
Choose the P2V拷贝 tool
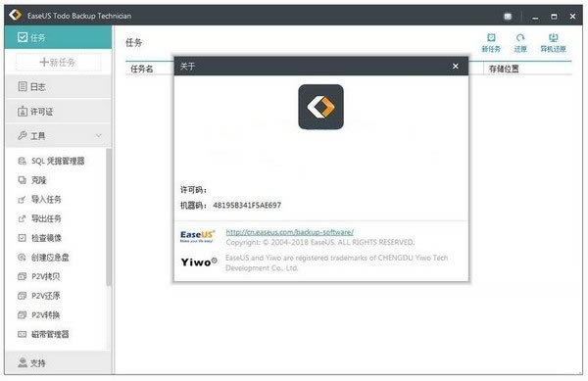39,276
